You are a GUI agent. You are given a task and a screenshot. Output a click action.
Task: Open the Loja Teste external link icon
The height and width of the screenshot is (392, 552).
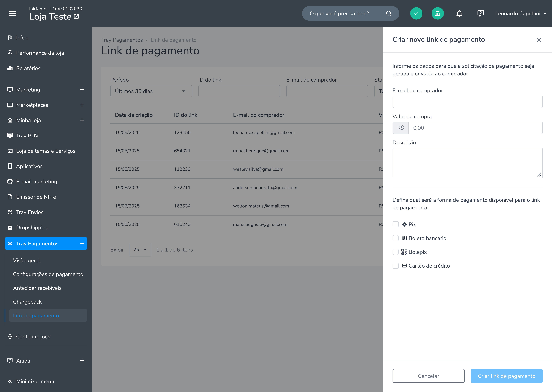pyautogui.click(x=76, y=16)
